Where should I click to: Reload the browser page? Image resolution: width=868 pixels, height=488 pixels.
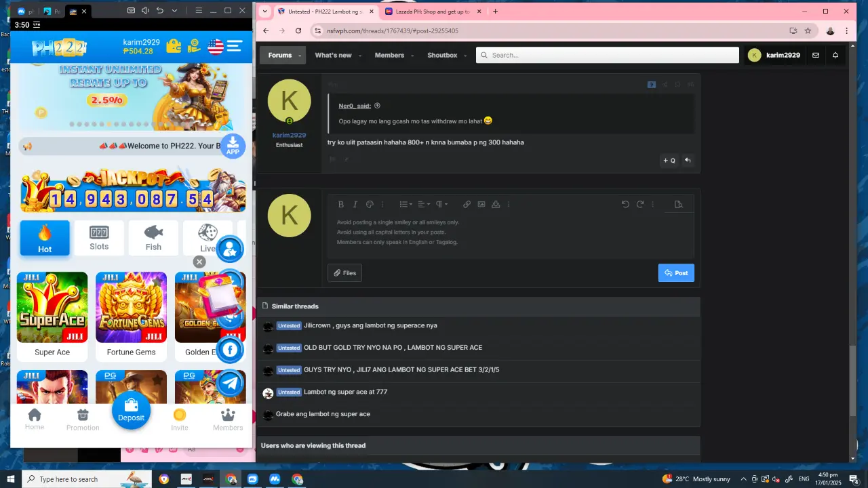[298, 30]
